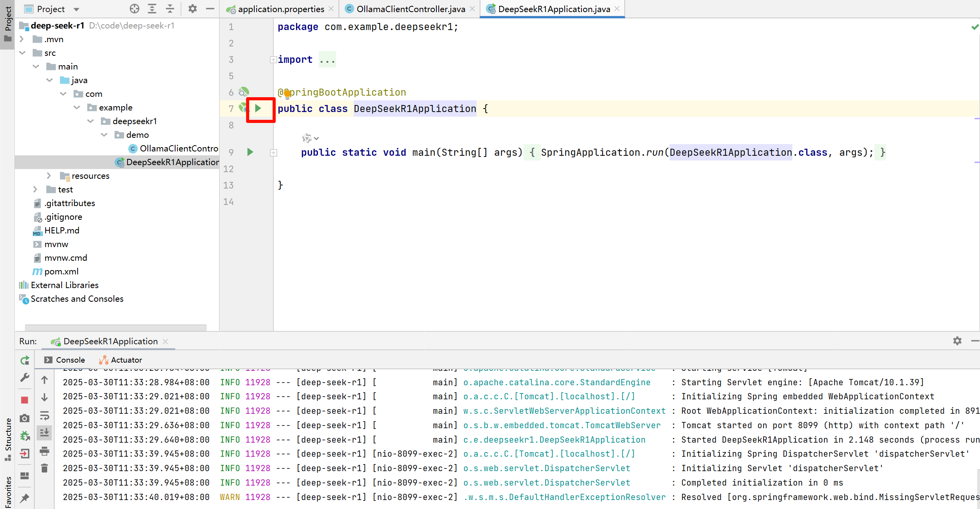980x509 pixels.
Task: Toggle scroll to end of console
Action: coord(44,432)
